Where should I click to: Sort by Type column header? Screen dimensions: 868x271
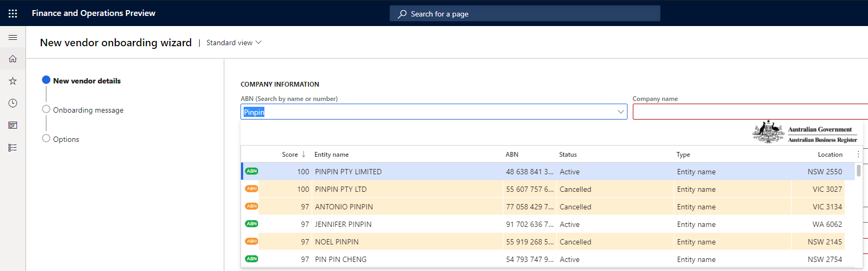click(683, 155)
